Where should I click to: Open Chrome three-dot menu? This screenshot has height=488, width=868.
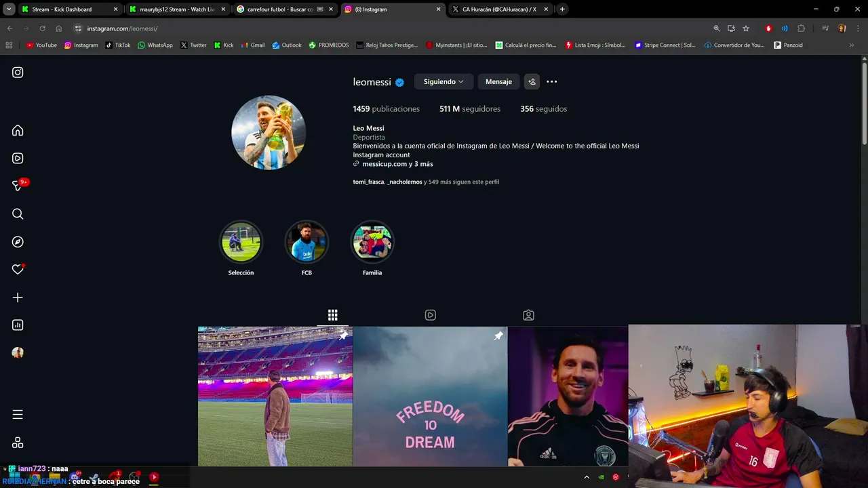tap(857, 28)
